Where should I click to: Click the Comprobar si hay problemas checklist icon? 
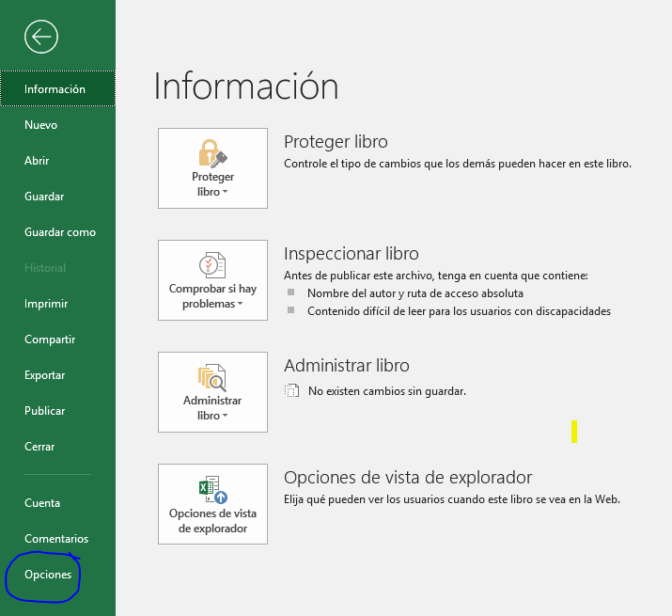[212, 265]
